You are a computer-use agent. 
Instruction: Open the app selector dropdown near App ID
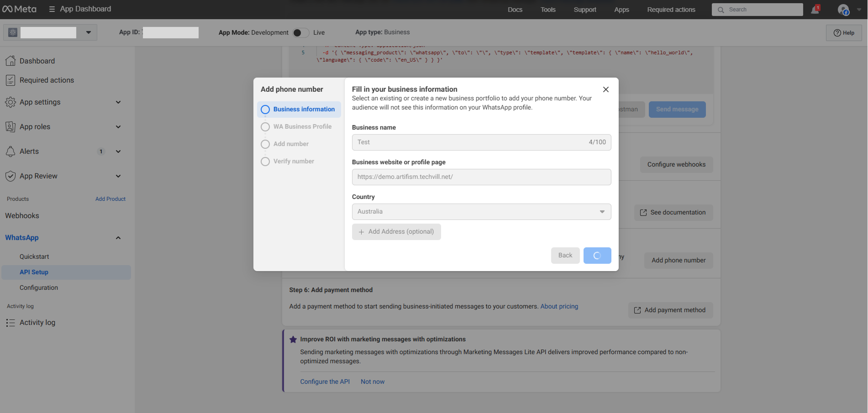[88, 32]
